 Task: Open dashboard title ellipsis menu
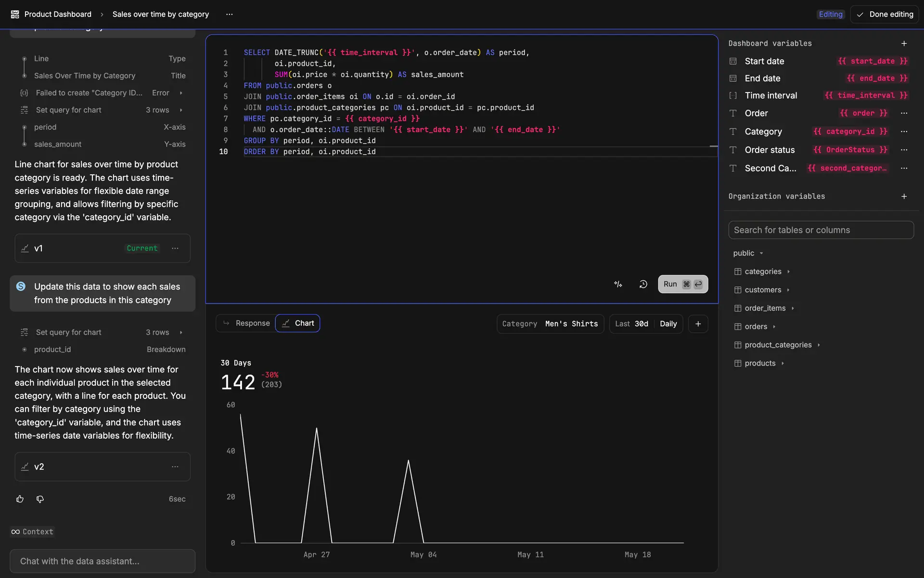tap(230, 14)
